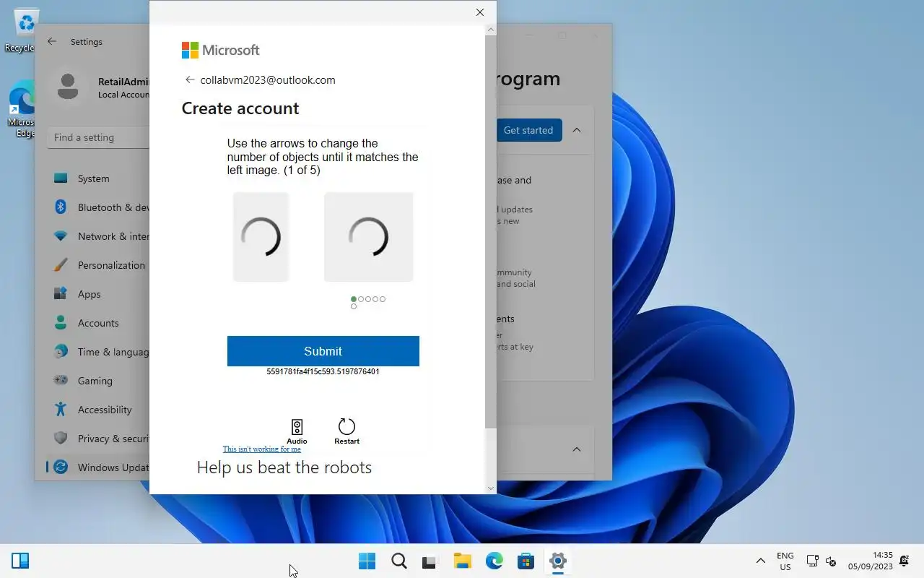Submit the captcha answer
This screenshot has width=924, height=578.
[x=323, y=351]
